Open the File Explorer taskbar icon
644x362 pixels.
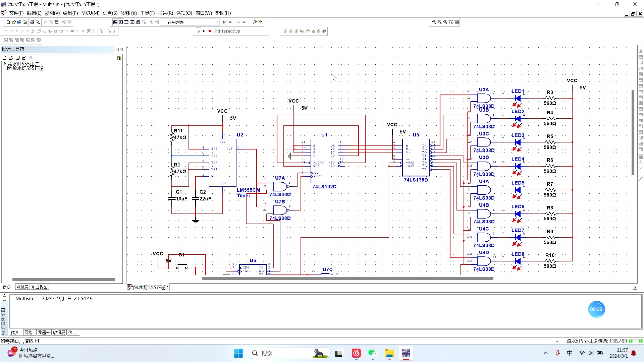point(389,353)
